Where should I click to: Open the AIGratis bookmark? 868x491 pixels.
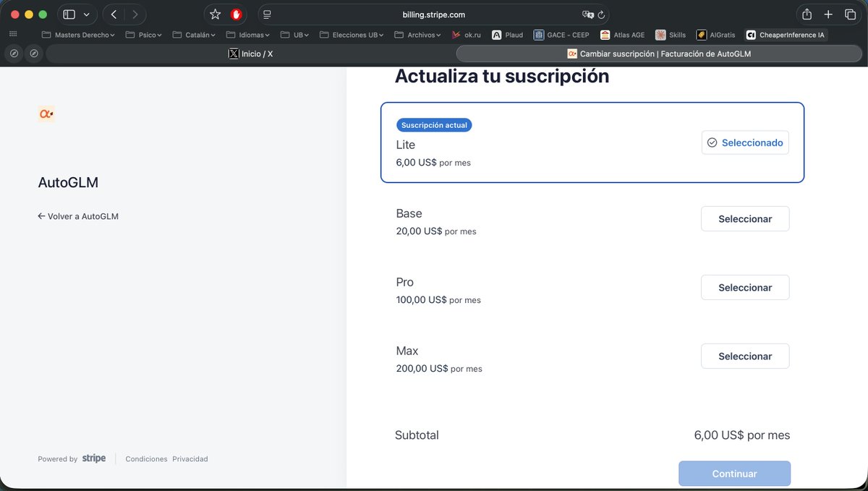[716, 35]
